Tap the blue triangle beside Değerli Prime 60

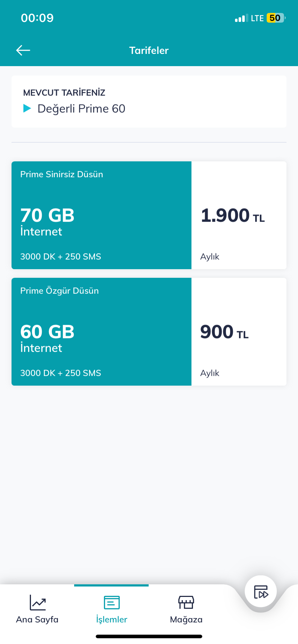[x=27, y=108]
